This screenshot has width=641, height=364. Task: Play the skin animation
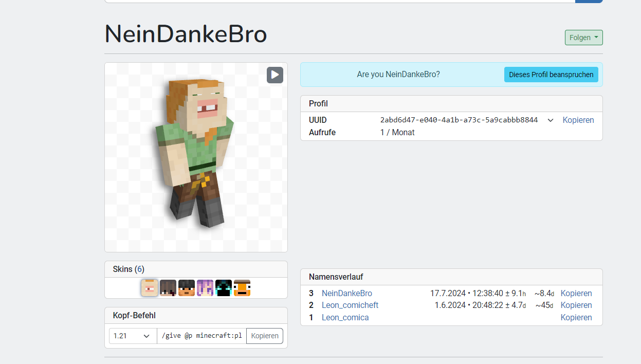point(275,75)
